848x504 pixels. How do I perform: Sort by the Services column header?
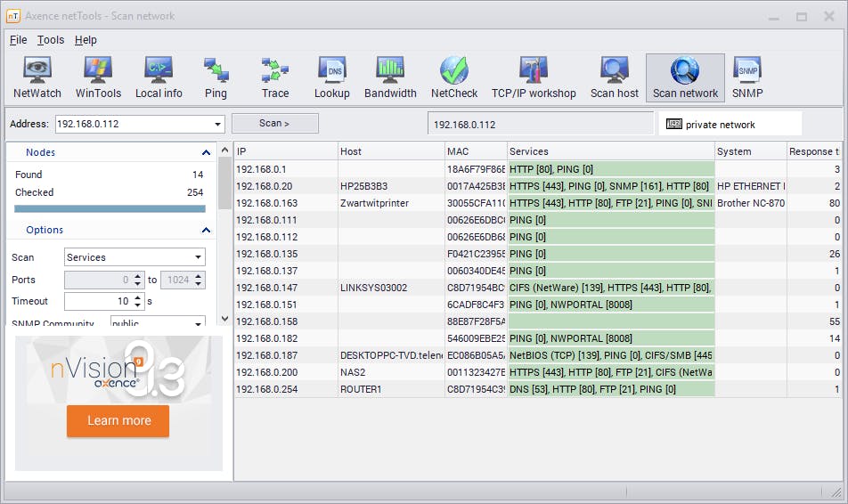pyautogui.click(x=610, y=151)
